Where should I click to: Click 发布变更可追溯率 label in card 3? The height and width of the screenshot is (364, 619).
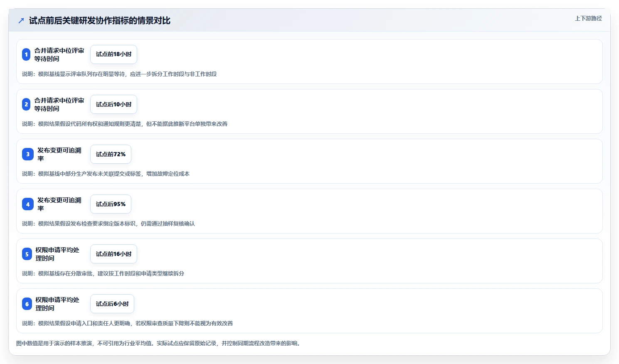click(x=59, y=154)
